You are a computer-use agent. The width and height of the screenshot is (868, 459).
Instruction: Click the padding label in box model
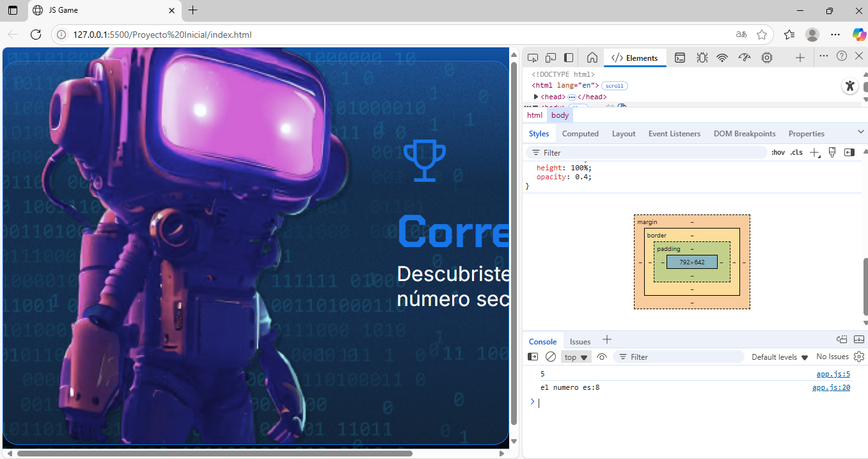[668, 249]
